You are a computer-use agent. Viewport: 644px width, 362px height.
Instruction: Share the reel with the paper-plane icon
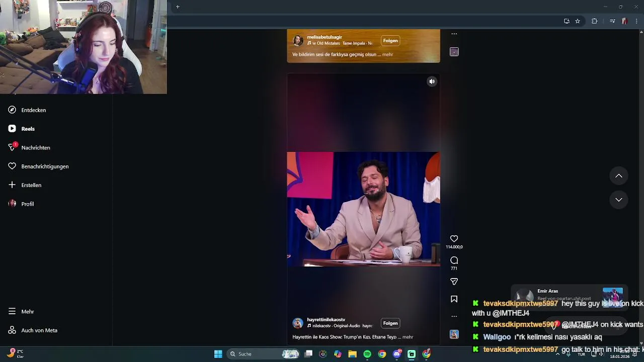click(454, 282)
